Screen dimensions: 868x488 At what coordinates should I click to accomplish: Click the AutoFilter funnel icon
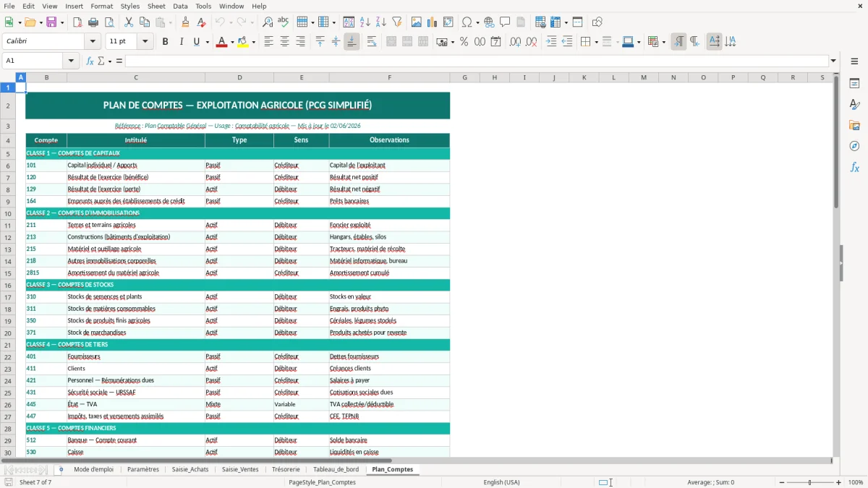(x=396, y=22)
